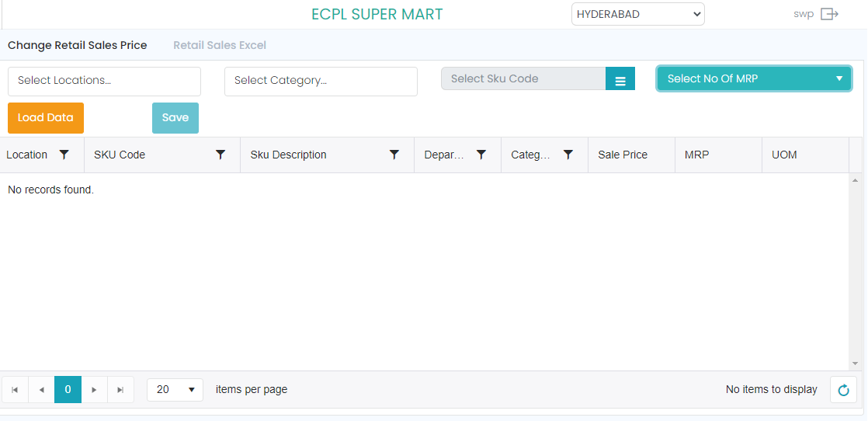Screen dimensions: 868x421
Task: Filter the Department column
Action: [481, 155]
